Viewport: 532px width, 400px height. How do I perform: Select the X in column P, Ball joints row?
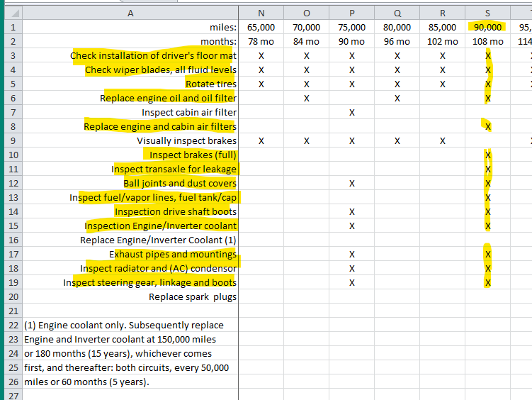click(x=352, y=184)
